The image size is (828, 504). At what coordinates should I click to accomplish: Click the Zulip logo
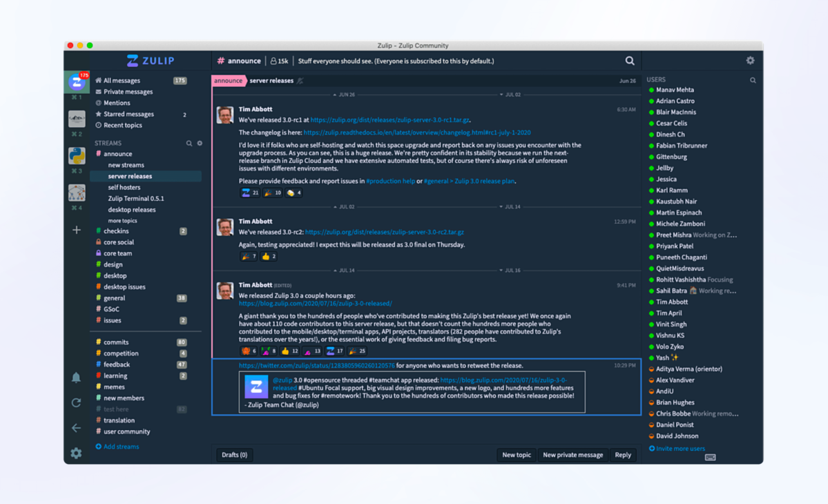pos(151,61)
